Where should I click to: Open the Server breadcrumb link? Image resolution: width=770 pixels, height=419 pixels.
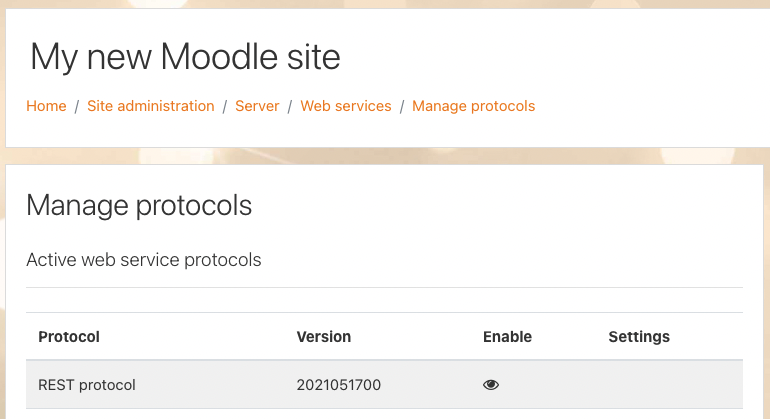(257, 106)
